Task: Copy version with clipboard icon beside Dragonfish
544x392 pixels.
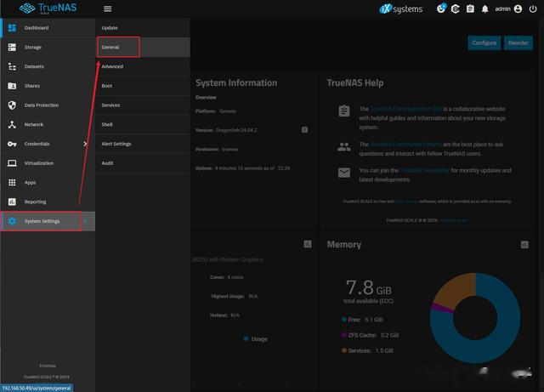Action: point(304,130)
